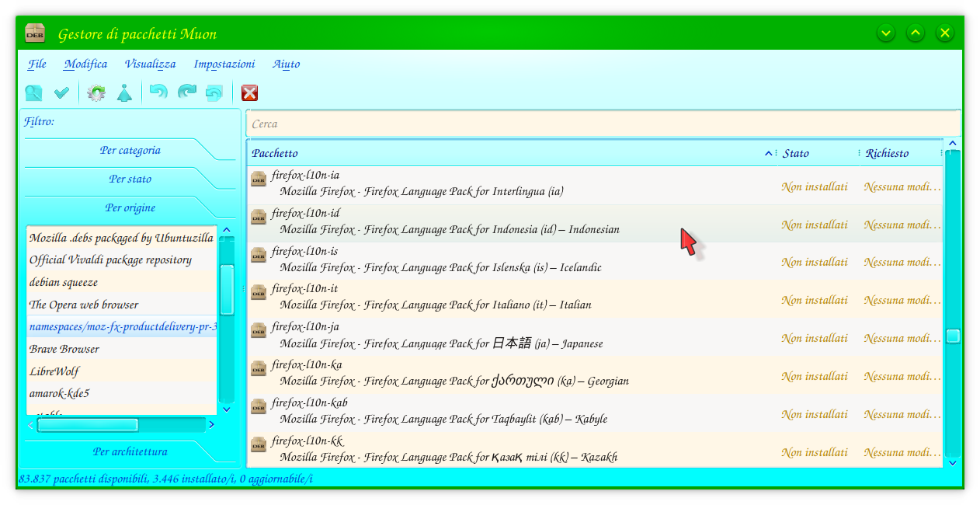980x505 pixels.
Task: Switch to the Per categoria filter tab
Action: point(130,150)
